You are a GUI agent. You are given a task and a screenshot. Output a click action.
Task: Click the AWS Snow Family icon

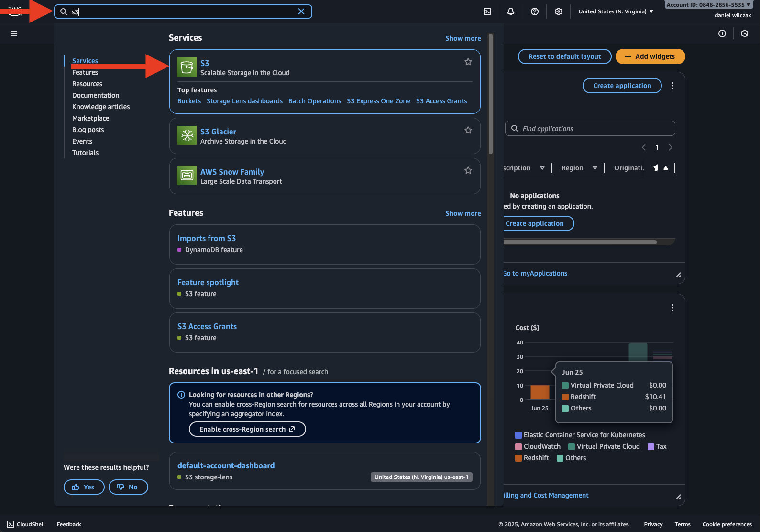pyautogui.click(x=187, y=176)
